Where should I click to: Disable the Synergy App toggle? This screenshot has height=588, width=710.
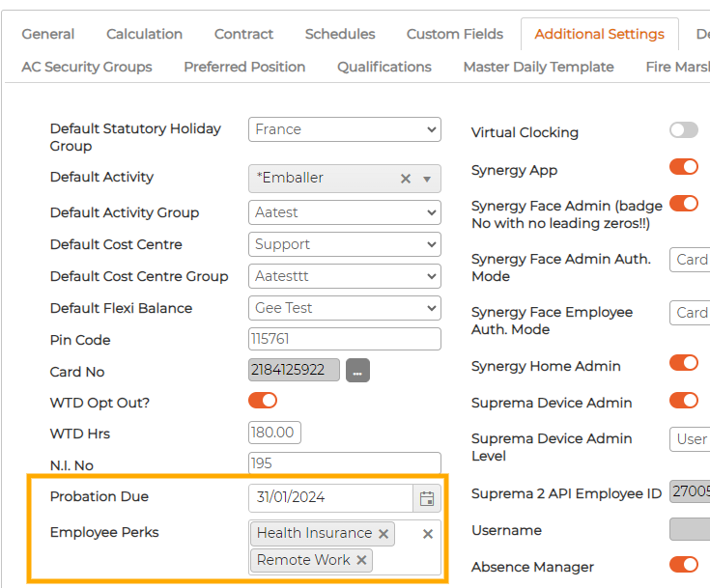click(x=683, y=167)
